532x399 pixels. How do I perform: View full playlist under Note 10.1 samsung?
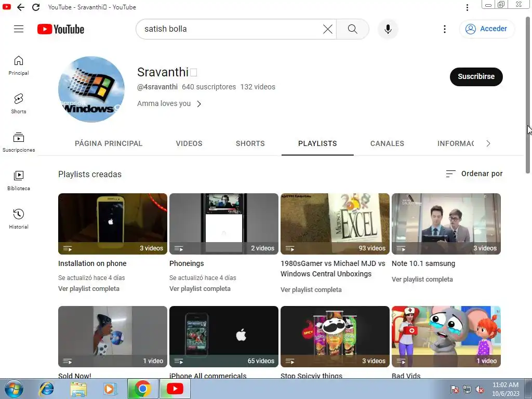422,279
